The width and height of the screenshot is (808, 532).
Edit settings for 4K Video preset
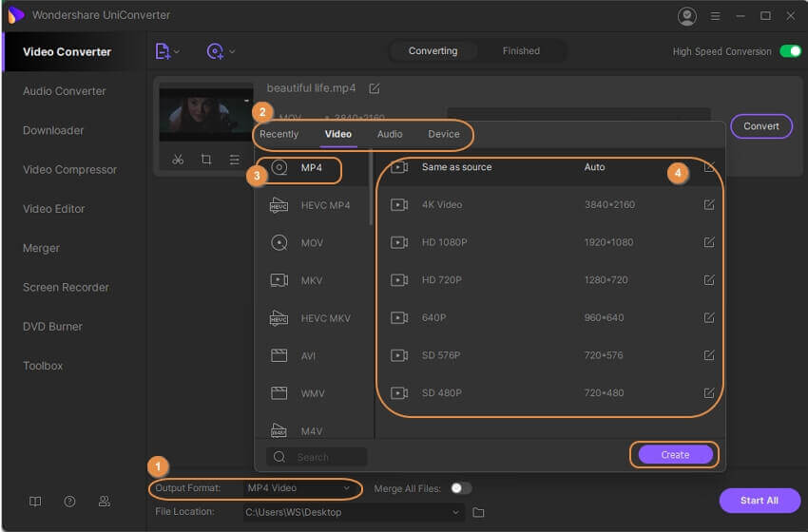point(709,205)
